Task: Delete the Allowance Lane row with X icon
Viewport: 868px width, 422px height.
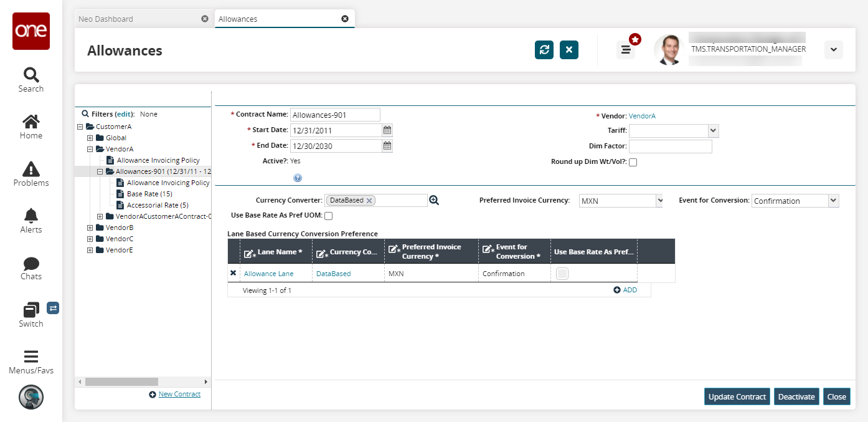Action: coord(234,273)
